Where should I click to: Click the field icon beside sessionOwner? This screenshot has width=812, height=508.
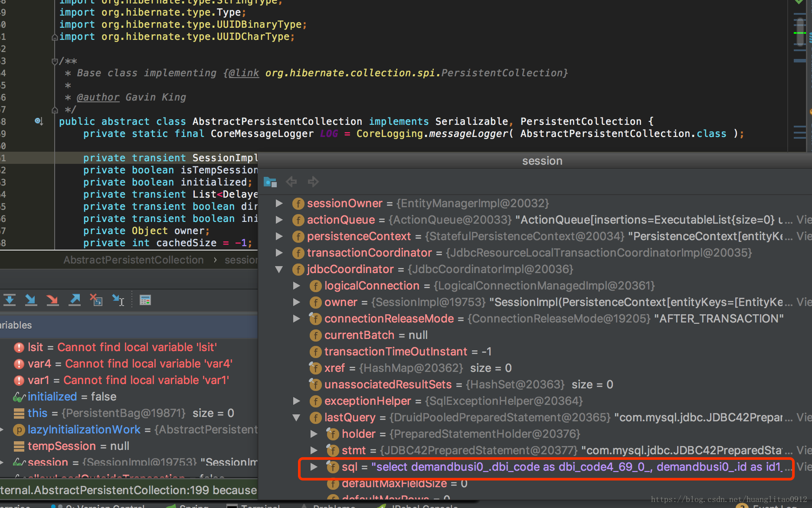(x=298, y=204)
